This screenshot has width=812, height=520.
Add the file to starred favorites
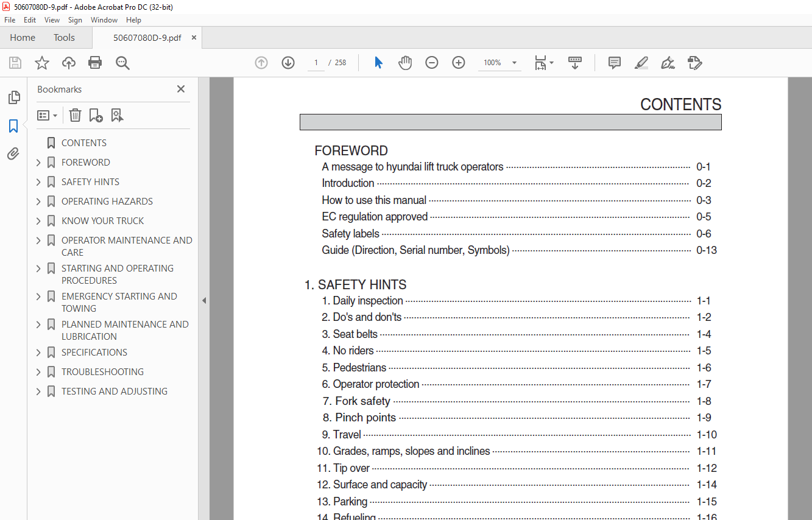click(42, 63)
